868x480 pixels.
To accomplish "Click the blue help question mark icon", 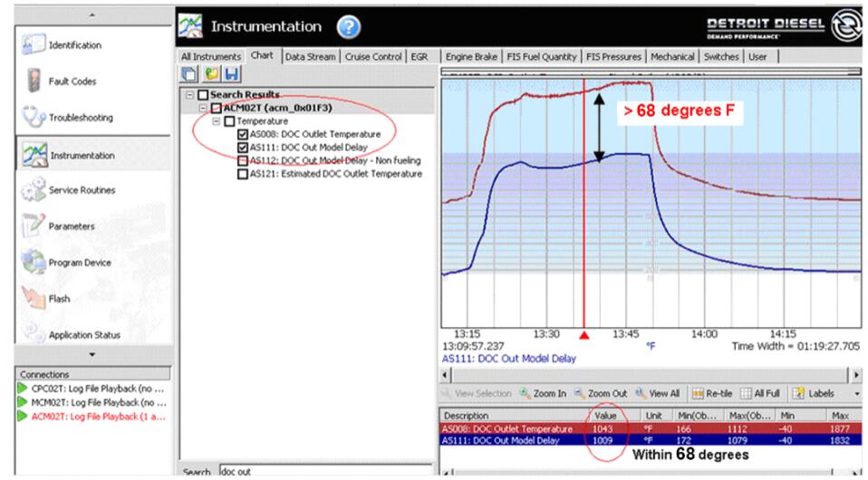I will pos(349,28).
